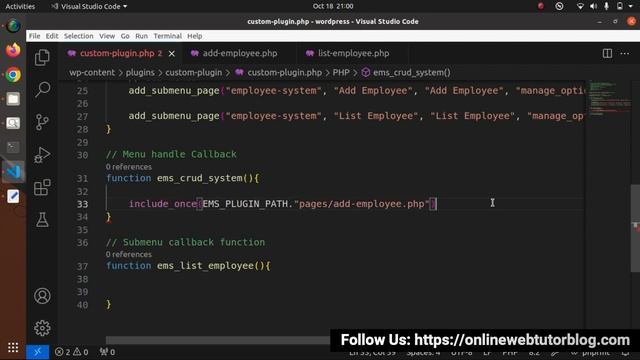Click the remote window indicator in status bar
The height and width of the screenshot is (360, 640).
tap(38, 352)
